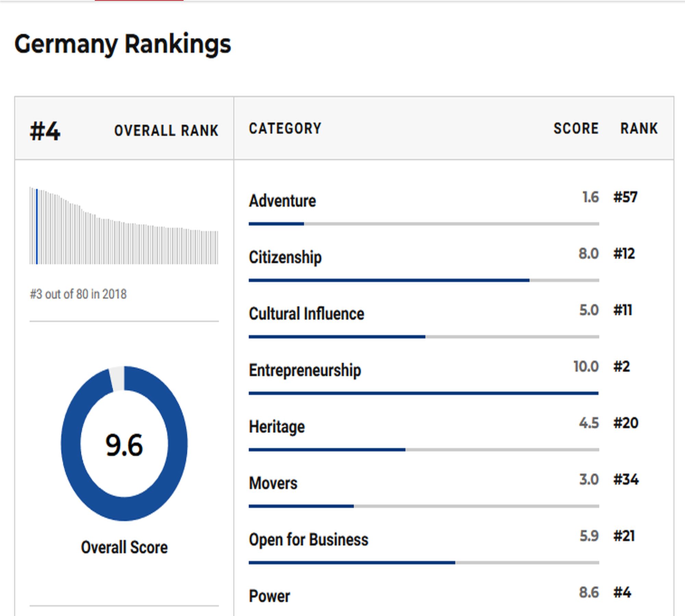Select the Cultural Influence category
This screenshot has height=616, width=685.
point(306,314)
